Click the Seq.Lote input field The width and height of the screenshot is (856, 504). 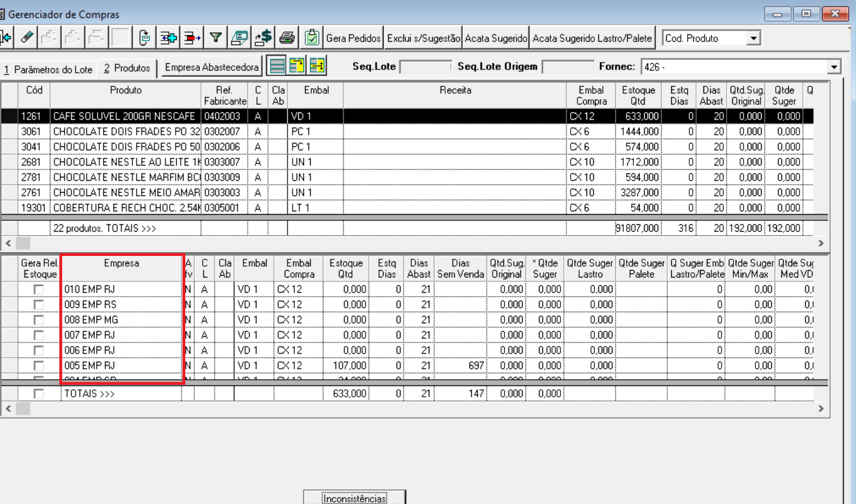pos(425,67)
